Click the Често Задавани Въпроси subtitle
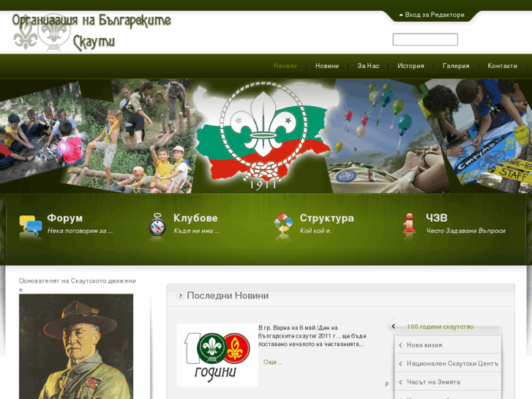 coord(466,231)
